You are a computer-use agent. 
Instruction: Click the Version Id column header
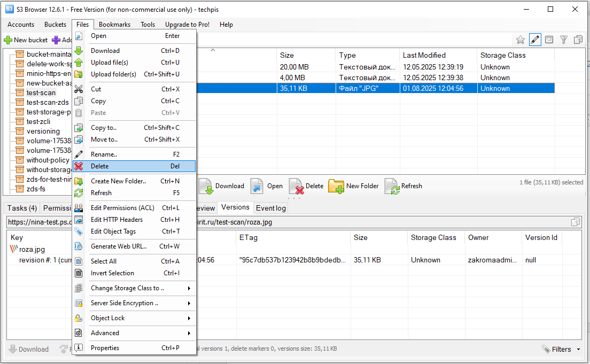[x=541, y=237]
